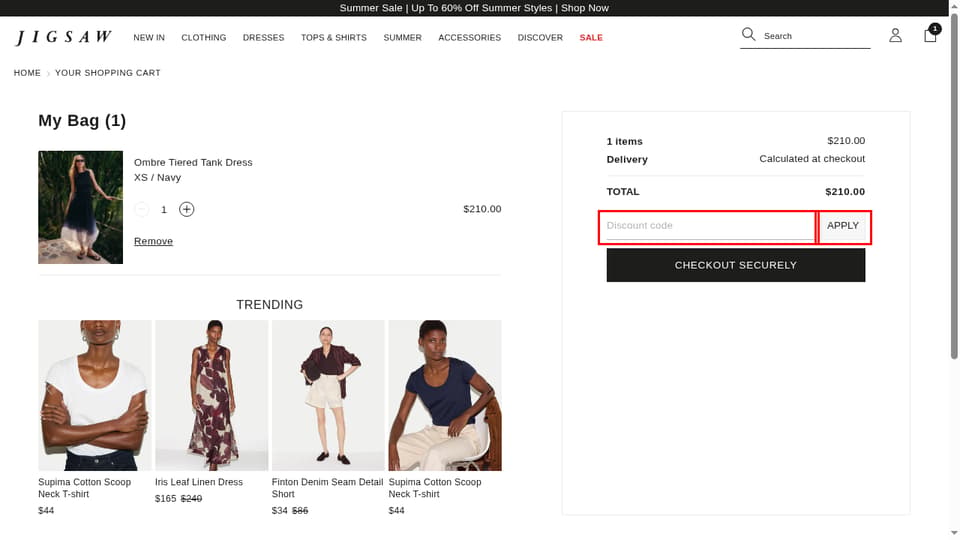The width and height of the screenshot is (960, 540).
Task: Open the Accessories menu
Action: (x=470, y=37)
